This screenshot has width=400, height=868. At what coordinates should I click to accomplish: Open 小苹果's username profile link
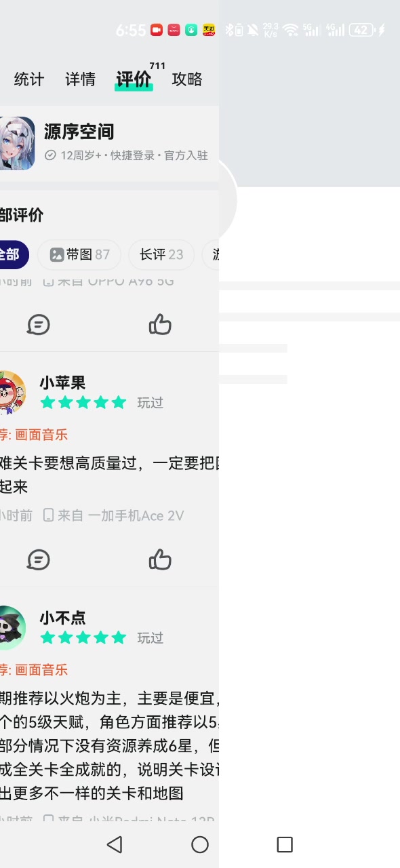[62, 382]
